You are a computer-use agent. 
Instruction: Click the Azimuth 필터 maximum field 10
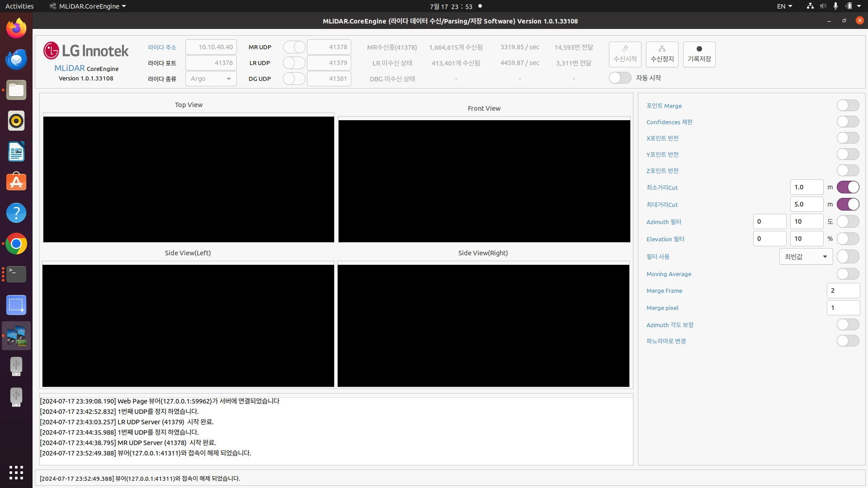(x=807, y=221)
